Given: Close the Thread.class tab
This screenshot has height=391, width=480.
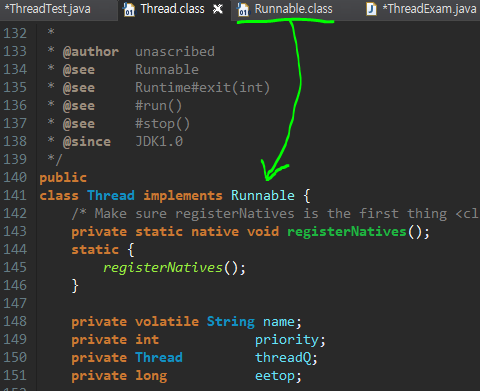Looking at the screenshot, I should tap(218, 9).
